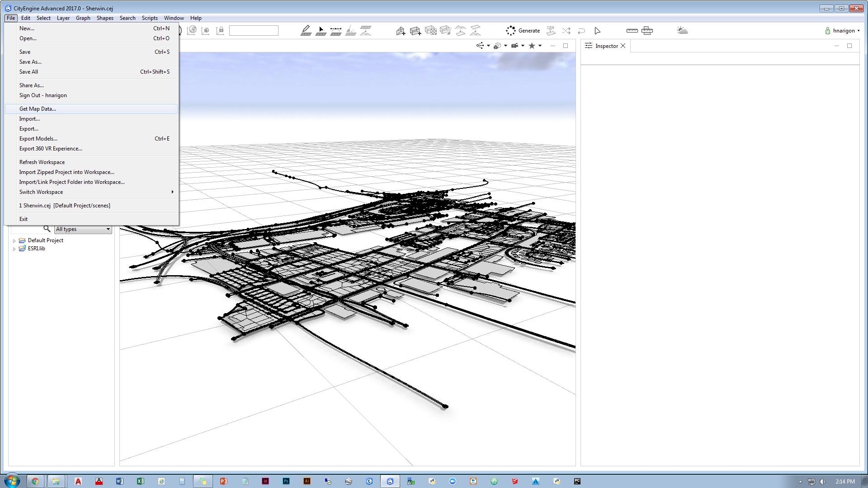Screen dimensions: 868x488
Task: Select the Polygonal Shape Creation tool
Action: (401, 31)
